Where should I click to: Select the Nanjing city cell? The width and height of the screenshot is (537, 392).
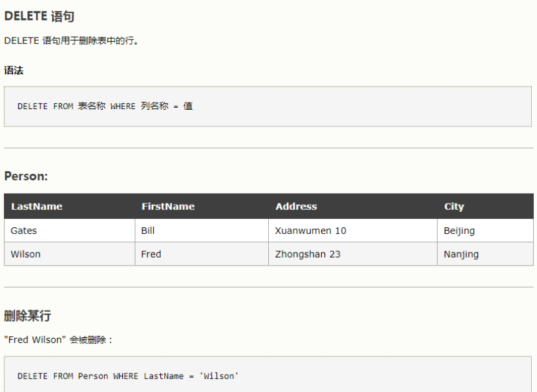tap(485, 254)
